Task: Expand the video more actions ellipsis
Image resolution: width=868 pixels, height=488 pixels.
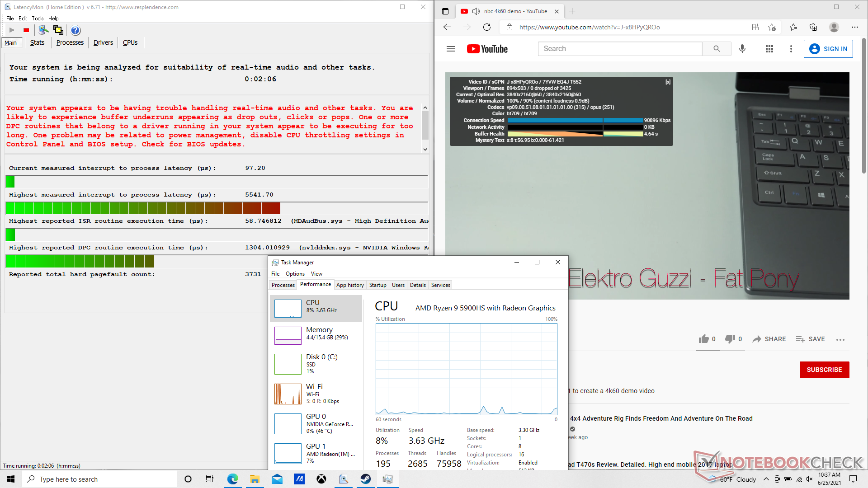Action: (x=840, y=339)
